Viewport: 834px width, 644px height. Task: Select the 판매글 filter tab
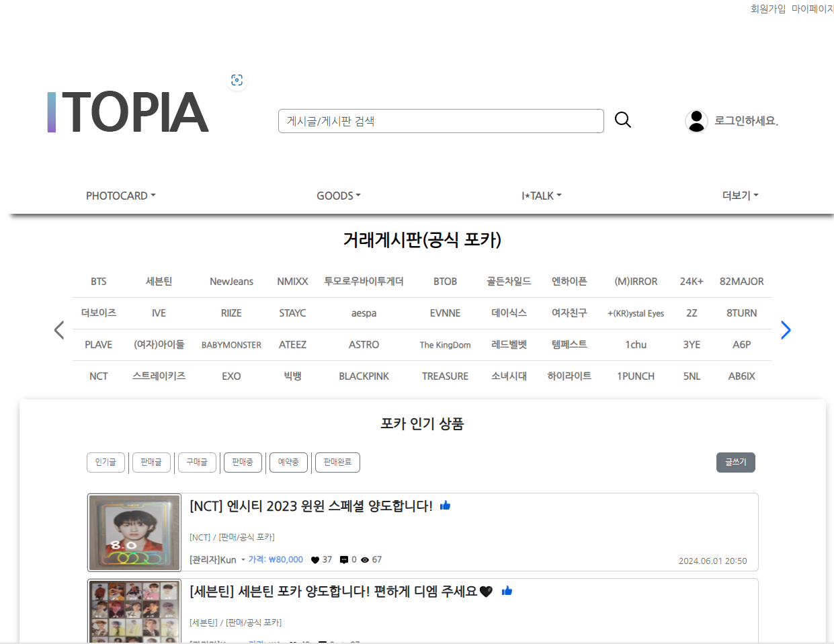(x=151, y=462)
